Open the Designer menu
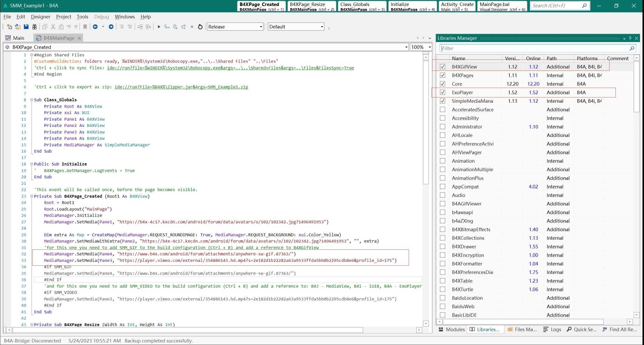 coord(41,17)
